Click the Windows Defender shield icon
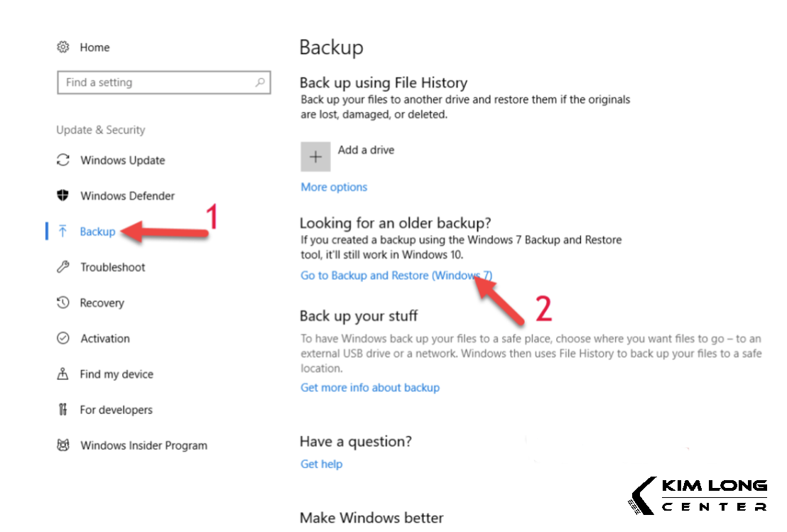Image resolution: width=787 pixels, height=532 pixels. click(x=63, y=195)
